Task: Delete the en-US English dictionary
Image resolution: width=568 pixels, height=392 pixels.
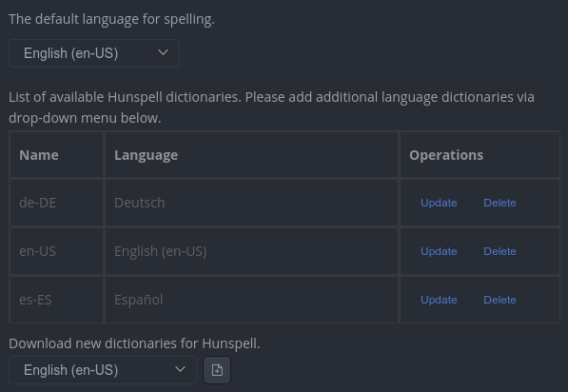Action: 499,251
